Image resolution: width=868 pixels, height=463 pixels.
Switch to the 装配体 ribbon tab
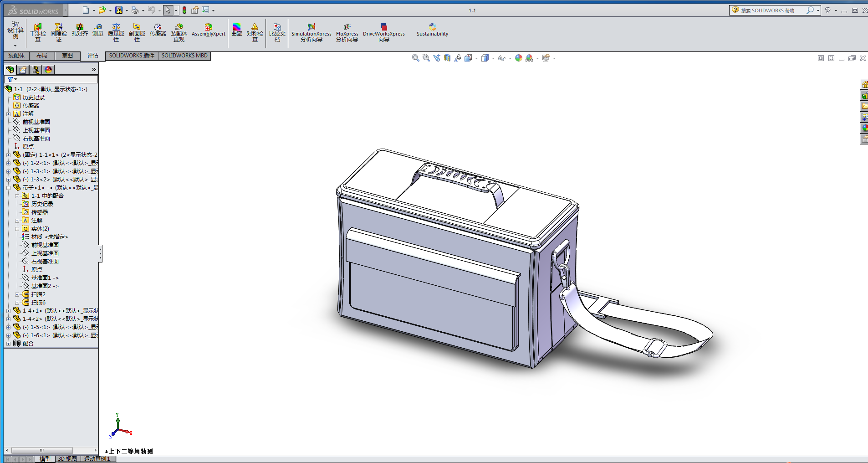(x=16, y=56)
